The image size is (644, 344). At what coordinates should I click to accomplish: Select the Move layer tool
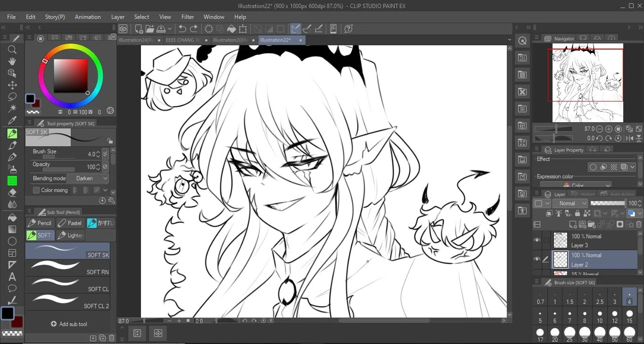point(13,85)
